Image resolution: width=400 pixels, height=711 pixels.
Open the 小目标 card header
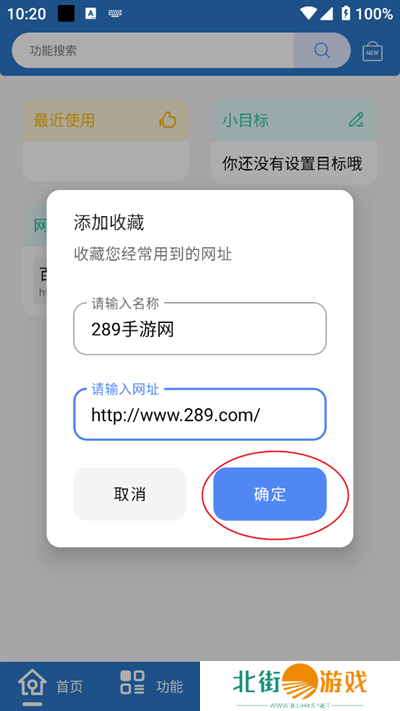click(294, 120)
